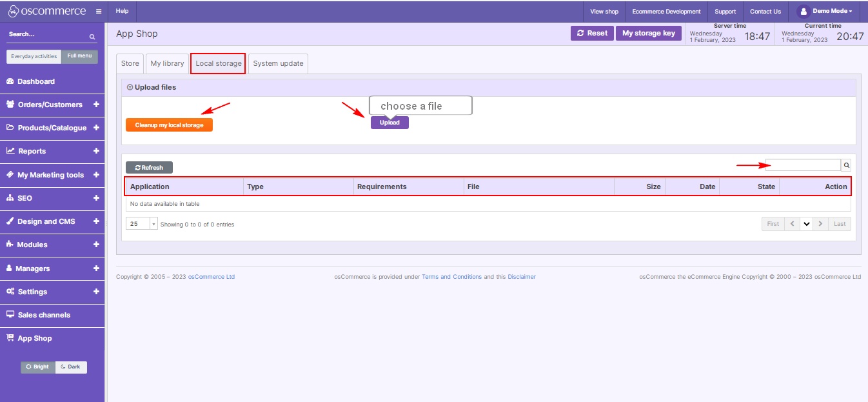Click Cleanup my local storage
Image resolution: width=868 pixels, height=402 pixels.
pos(169,125)
